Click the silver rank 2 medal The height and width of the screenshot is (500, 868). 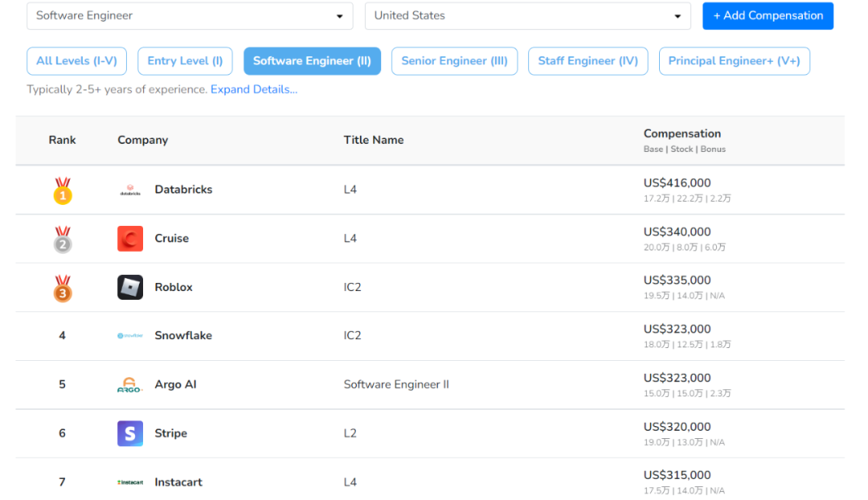(x=62, y=239)
